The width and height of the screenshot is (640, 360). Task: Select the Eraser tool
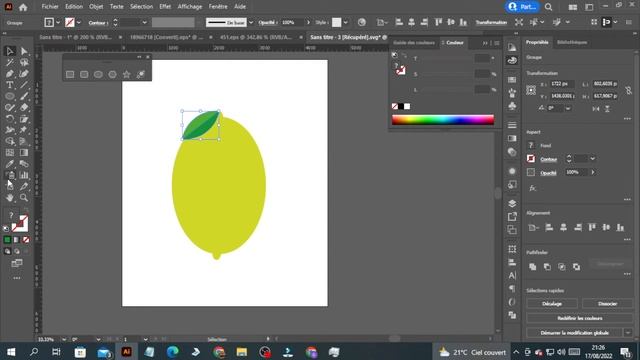point(24,108)
